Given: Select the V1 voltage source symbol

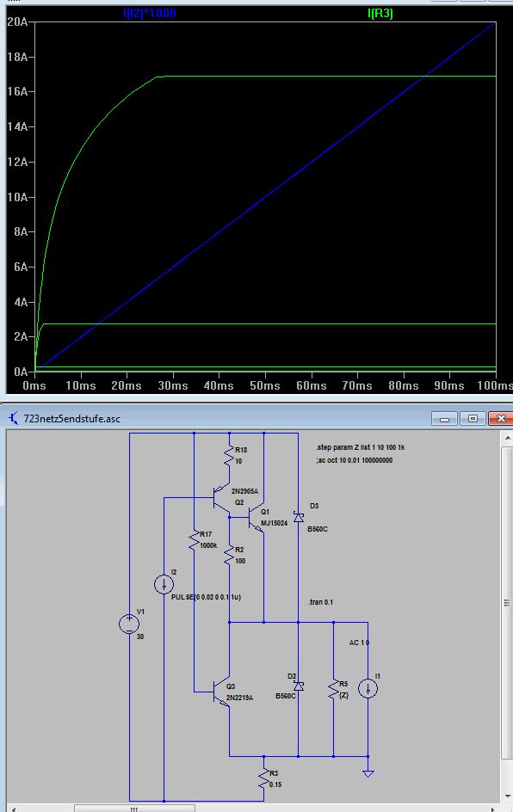Looking at the screenshot, I should coord(129,624).
